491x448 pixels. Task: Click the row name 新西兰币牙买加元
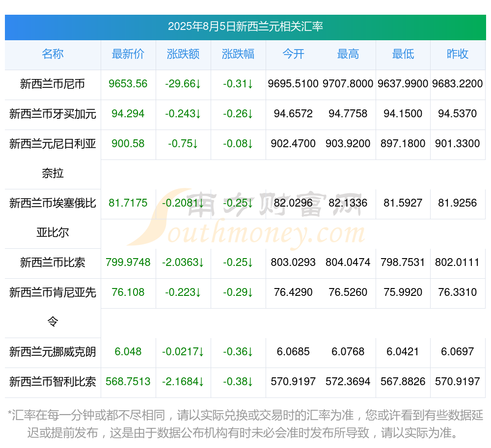(x=53, y=114)
